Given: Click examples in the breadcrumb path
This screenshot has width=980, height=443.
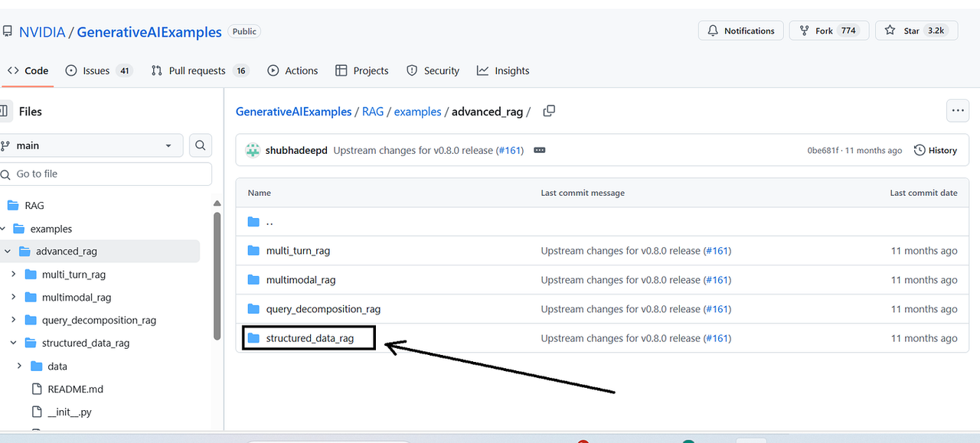Looking at the screenshot, I should (x=417, y=112).
